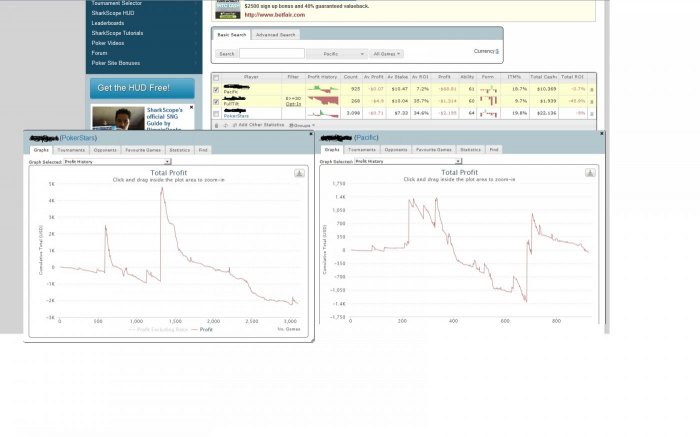Download the PokerStars Total Profit chart
700x437 pixels.
(x=299, y=173)
